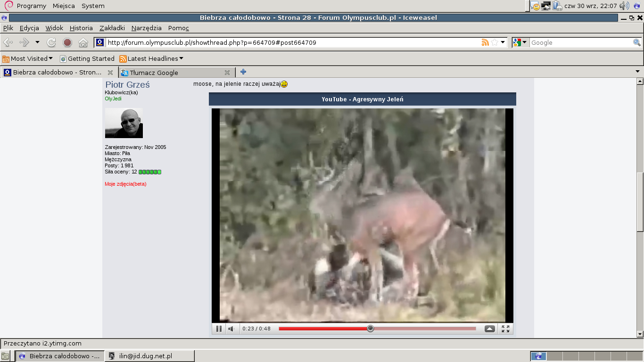Go to the browser Home page

tap(83, 43)
